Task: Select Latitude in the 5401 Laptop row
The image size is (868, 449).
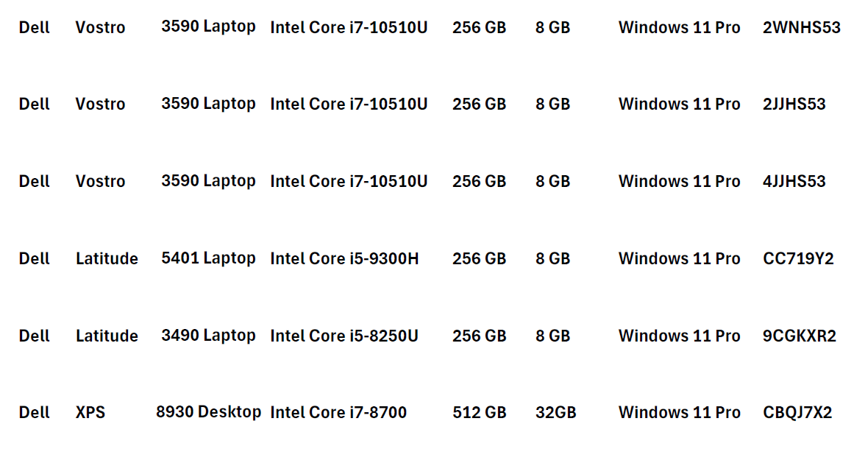Action: [x=107, y=258]
